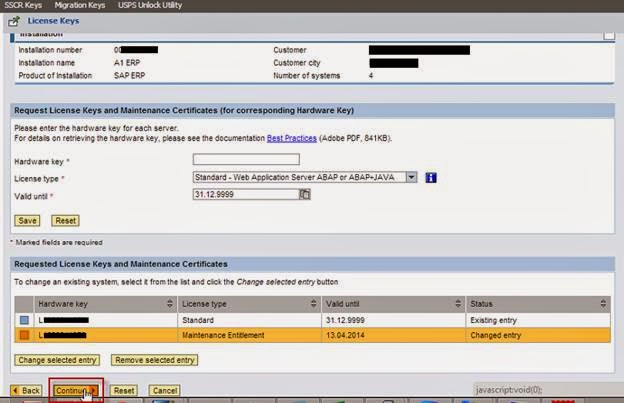Click the license type information icon

click(431, 177)
